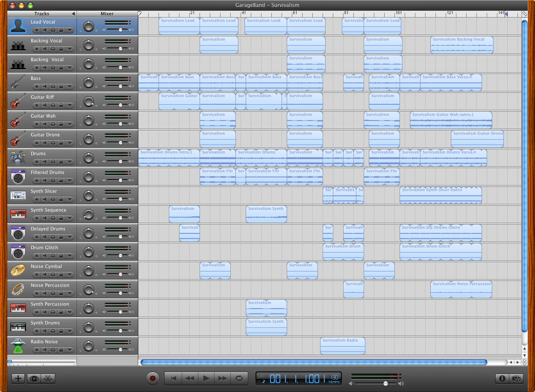Click the Tracks column header
The height and width of the screenshot is (392, 535).
tap(42, 14)
